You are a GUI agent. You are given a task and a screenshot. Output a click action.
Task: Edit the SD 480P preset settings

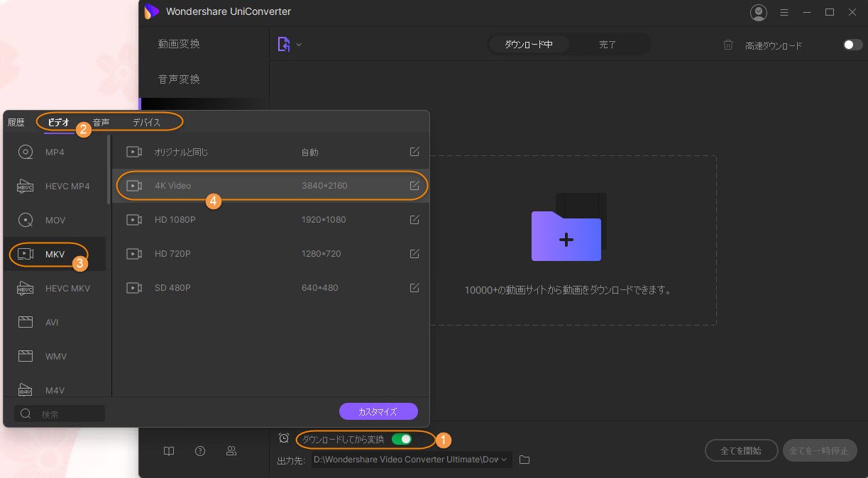point(414,288)
